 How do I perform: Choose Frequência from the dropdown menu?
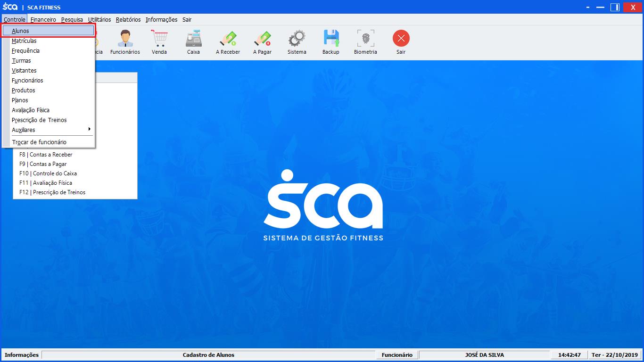coord(49,50)
